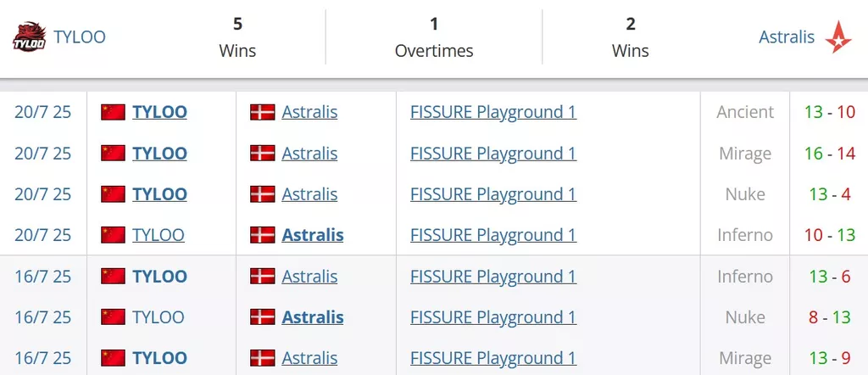
Task: Click China flag in Ancient match row
Action: click(113, 112)
